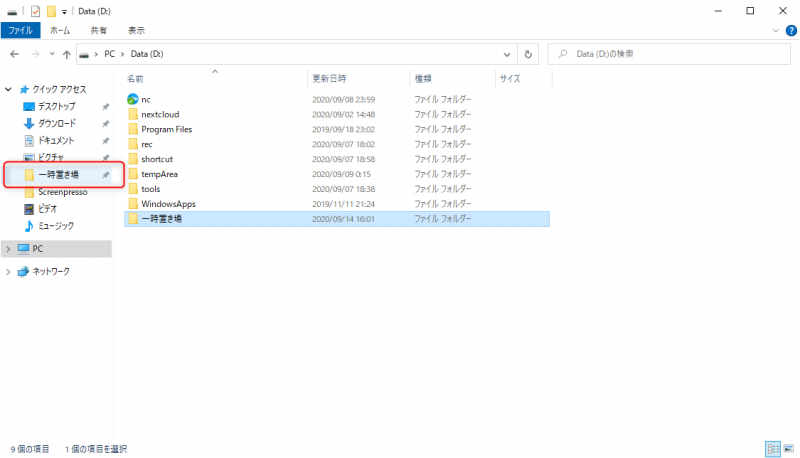Open ピクチャ in the navigation pane

pyautogui.click(x=51, y=157)
